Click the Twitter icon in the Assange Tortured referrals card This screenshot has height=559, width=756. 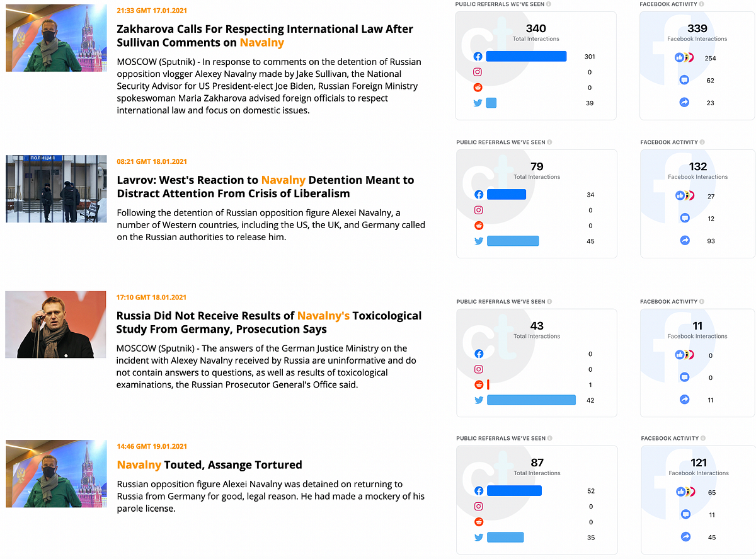coord(479,538)
